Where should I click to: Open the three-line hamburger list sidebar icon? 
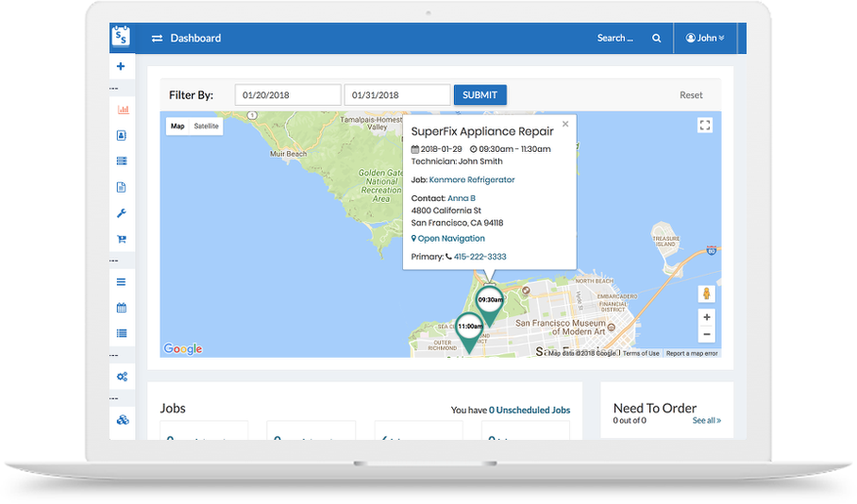coord(122,282)
